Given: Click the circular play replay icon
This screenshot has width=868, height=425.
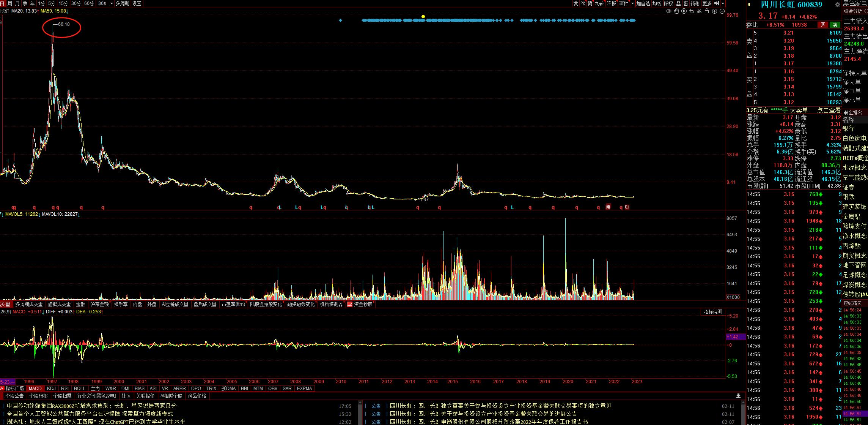Looking at the screenshot, I should coord(684,11).
